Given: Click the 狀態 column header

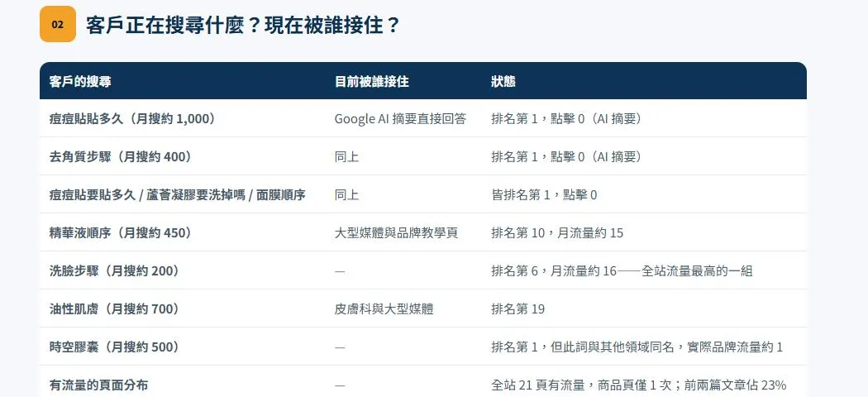Looking at the screenshot, I should 503,81.
